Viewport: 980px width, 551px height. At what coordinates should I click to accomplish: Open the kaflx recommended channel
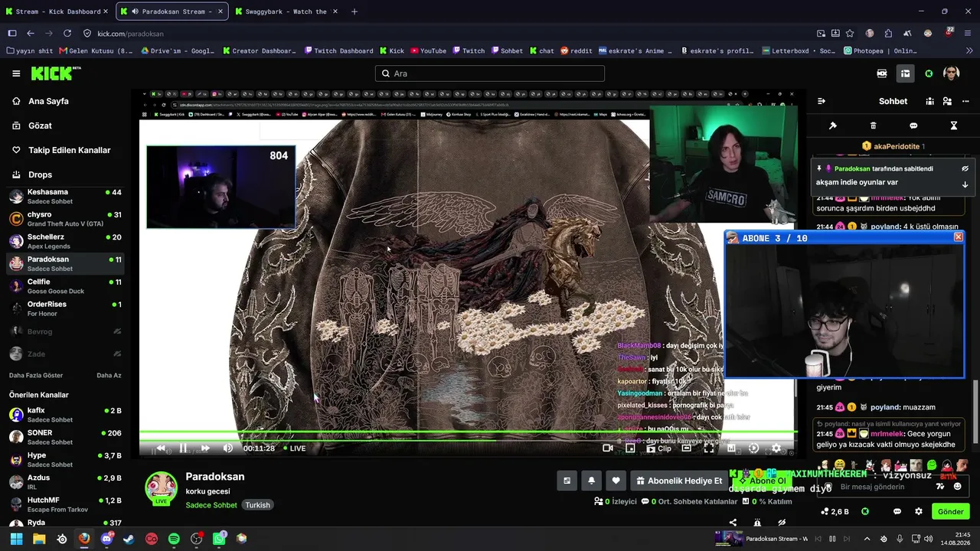coord(66,415)
